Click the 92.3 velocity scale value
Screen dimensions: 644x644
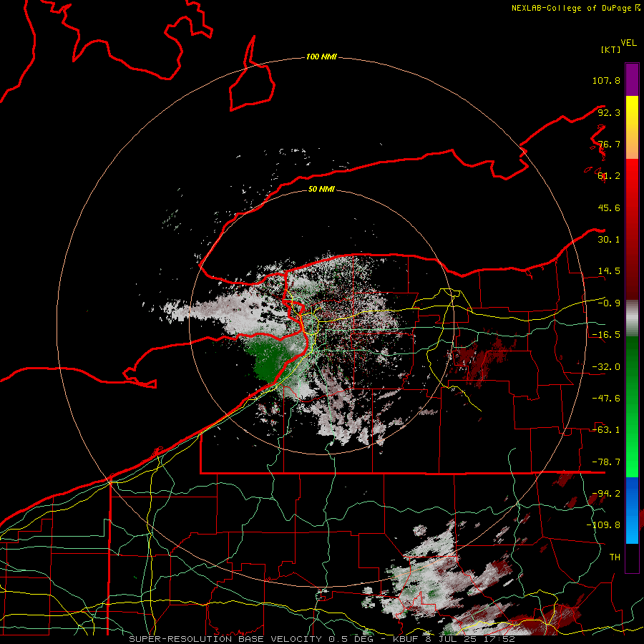pyautogui.click(x=609, y=112)
